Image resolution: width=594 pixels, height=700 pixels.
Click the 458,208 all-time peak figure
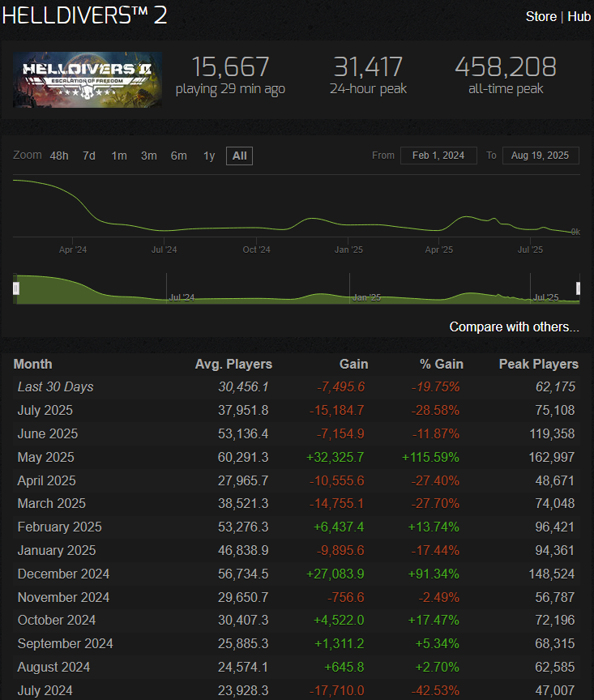(506, 67)
